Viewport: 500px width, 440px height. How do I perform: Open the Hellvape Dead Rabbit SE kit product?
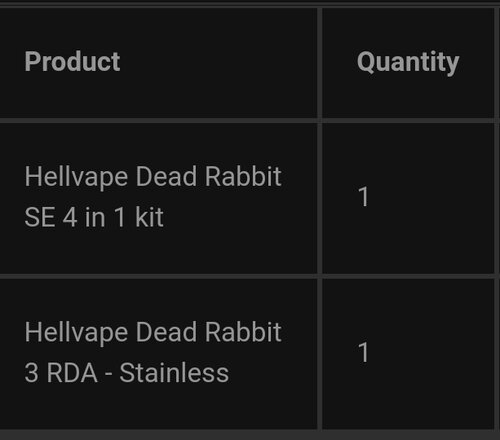point(153,197)
